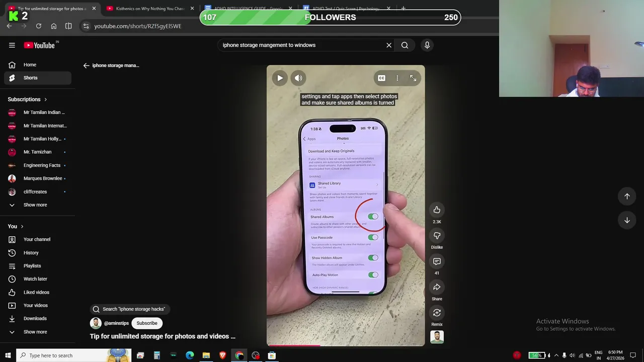Image resolution: width=644 pixels, height=362 pixels.
Task: Open Mr Tamilan Internat... subscription
Action: point(37,126)
